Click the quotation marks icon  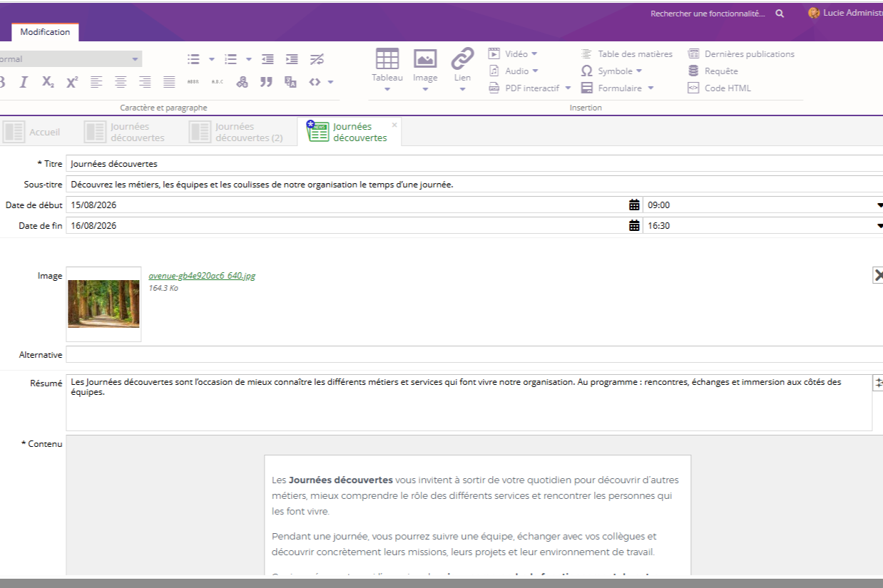tap(266, 83)
